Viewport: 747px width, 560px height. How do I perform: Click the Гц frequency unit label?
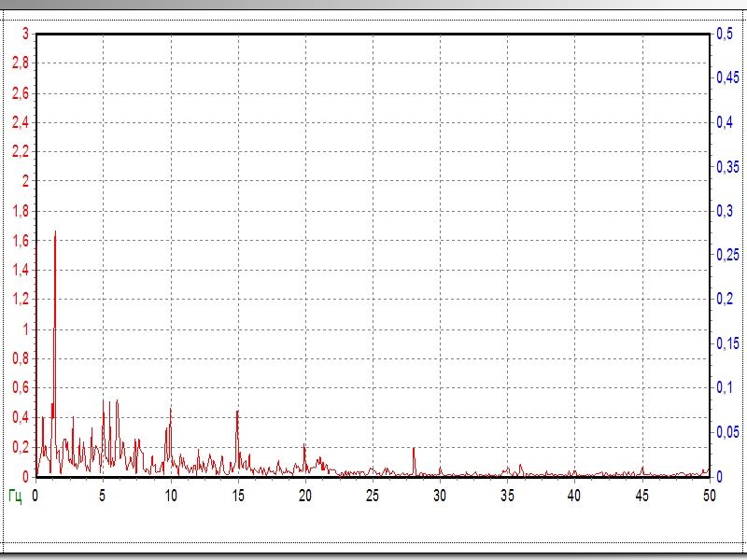[15, 497]
